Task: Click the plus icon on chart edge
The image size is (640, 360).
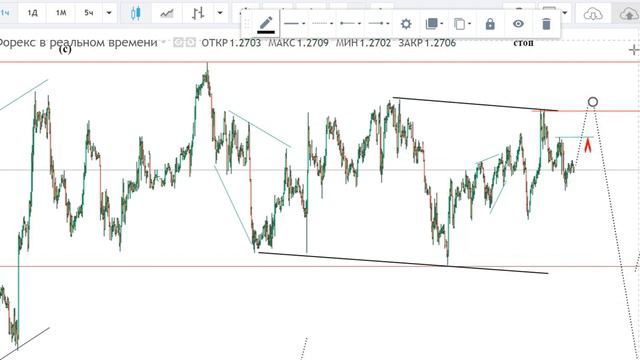Action: (x=634, y=50)
